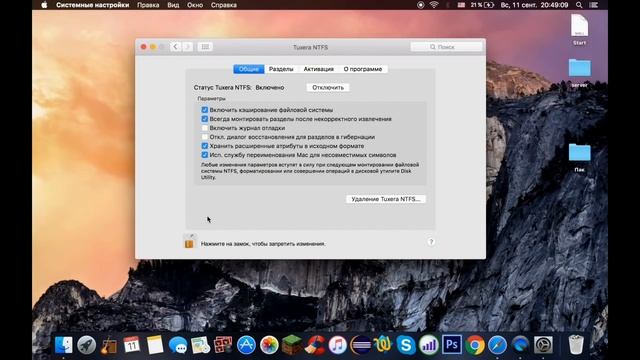The width and height of the screenshot is (640, 360).
Task: Launch Photoshop from the Dock
Action: pyautogui.click(x=452, y=345)
